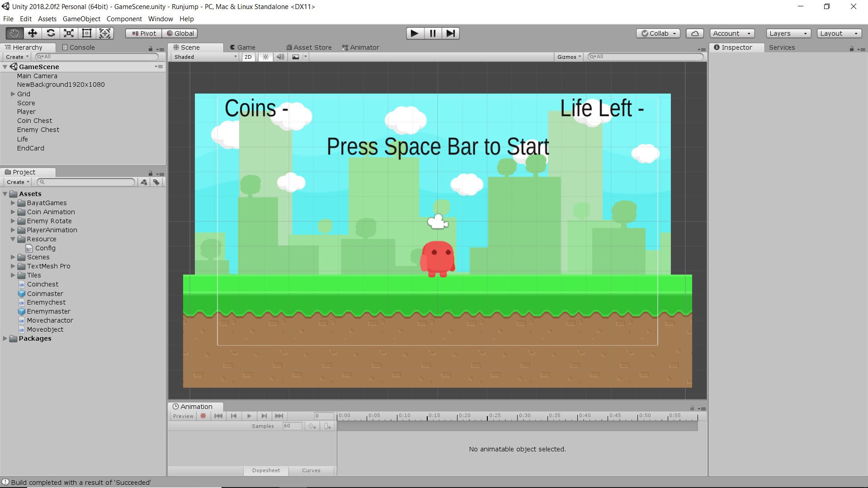This screenshot has width=868, height=488.
Task: Switch to Dopesheet view
Action: (x=266, y=470)
